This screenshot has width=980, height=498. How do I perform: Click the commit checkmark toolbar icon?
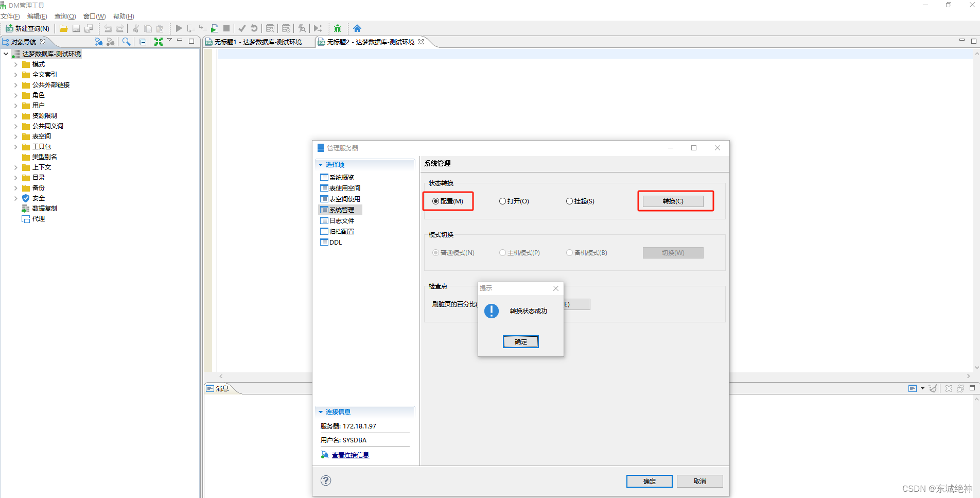242,28
